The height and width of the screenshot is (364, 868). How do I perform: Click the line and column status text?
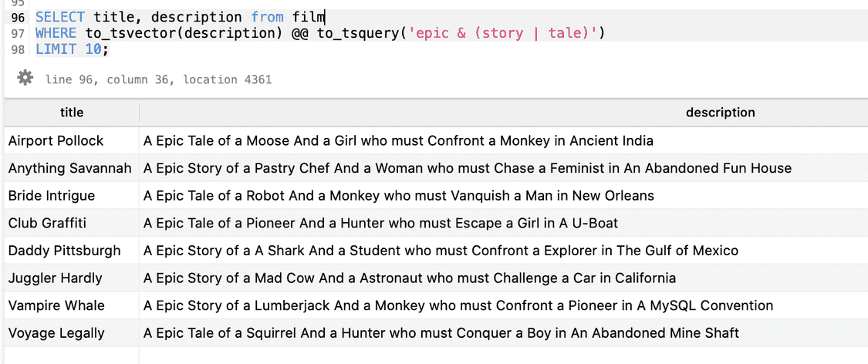158,79
